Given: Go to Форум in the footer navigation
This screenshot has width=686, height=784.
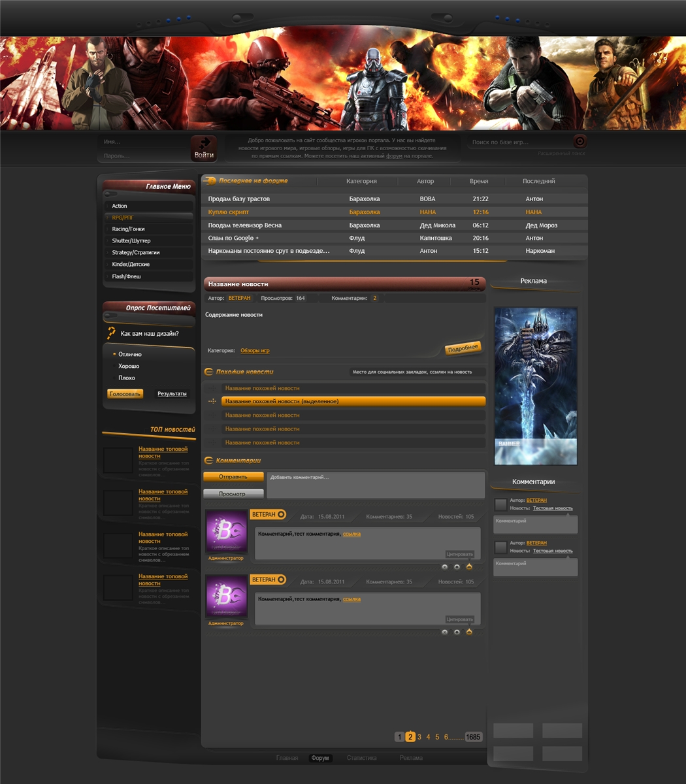Looking at the screenshot, I should click(320, 758).
